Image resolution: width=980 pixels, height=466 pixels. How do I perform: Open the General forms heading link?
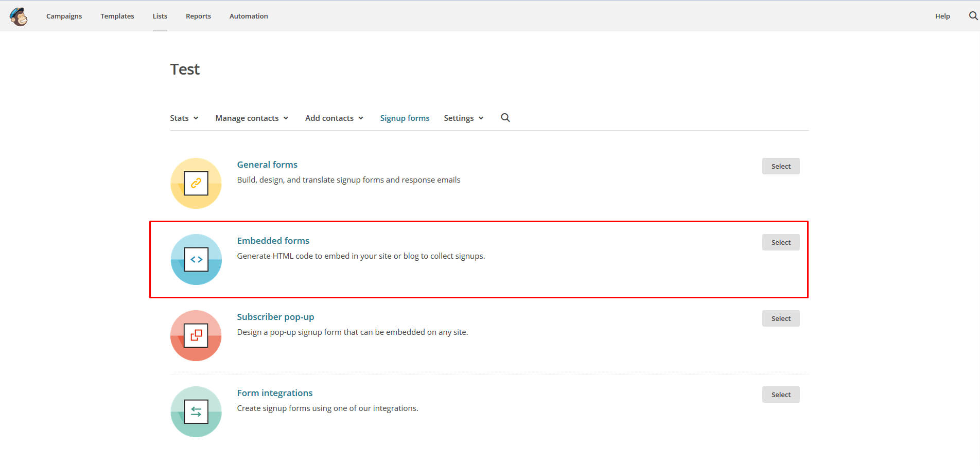point(267,165)
